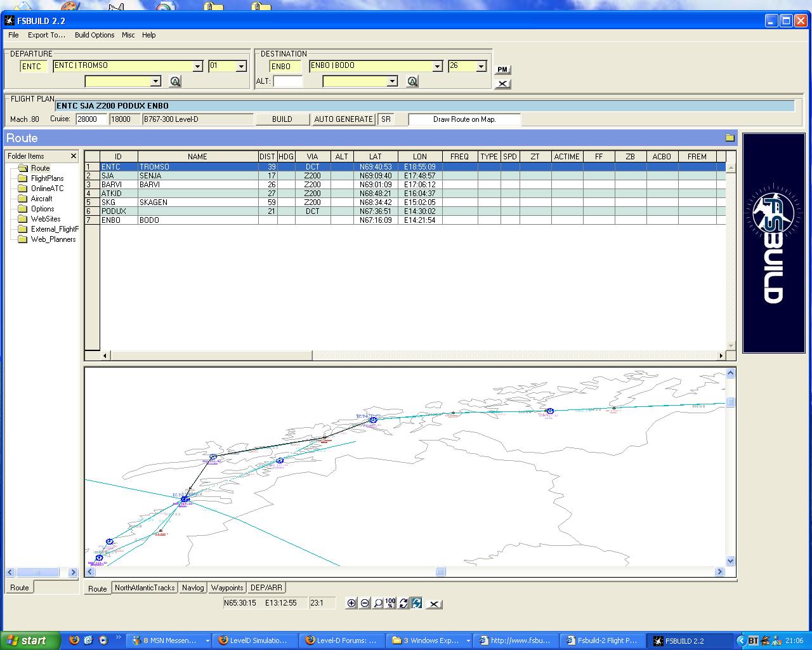Open the WebSites folder
The image size is (812, 650).
pyautogui.click(x=46, y=219)
